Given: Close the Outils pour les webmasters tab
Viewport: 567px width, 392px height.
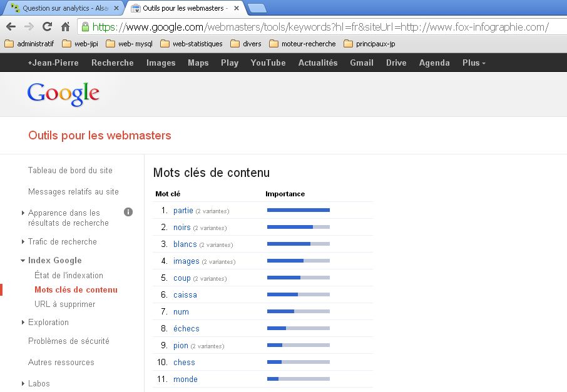Looking at the screenshot, I should pos(236,8).
